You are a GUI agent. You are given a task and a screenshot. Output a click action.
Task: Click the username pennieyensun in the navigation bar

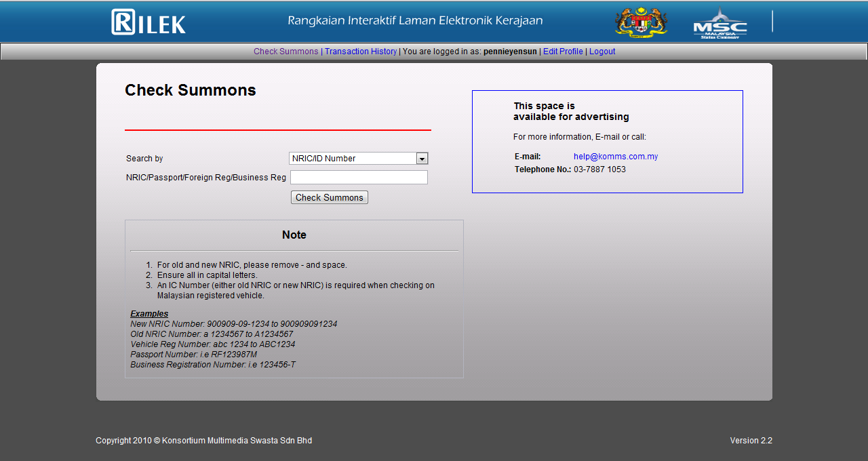(510, 52)
